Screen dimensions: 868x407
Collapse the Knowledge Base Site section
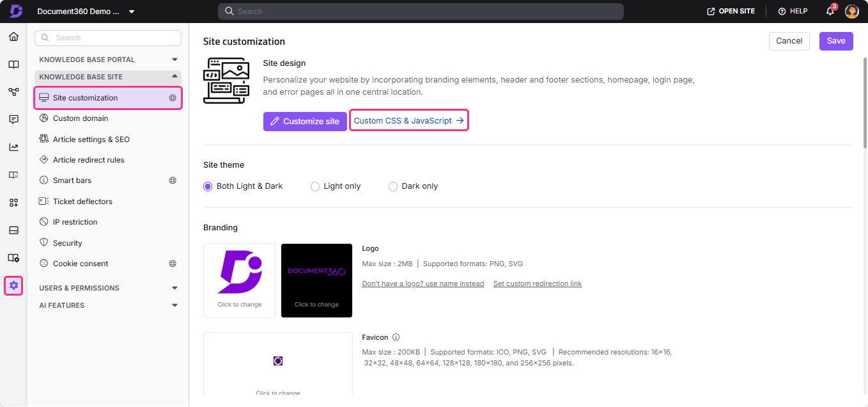[x=174, y=77]
